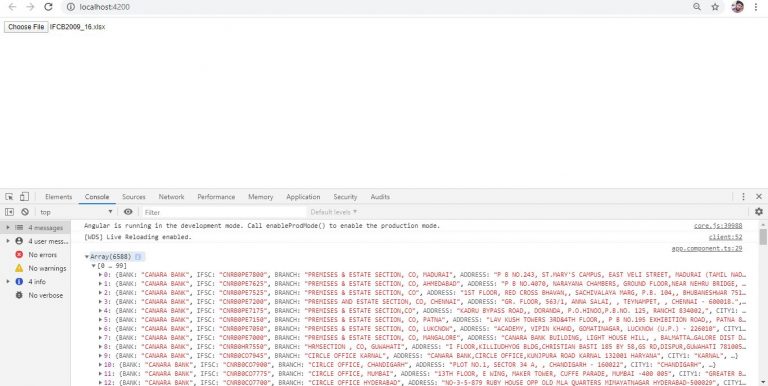Click the live expression eye icon
The width and height of the screenshot is (768, 386).
pos(128,212)
